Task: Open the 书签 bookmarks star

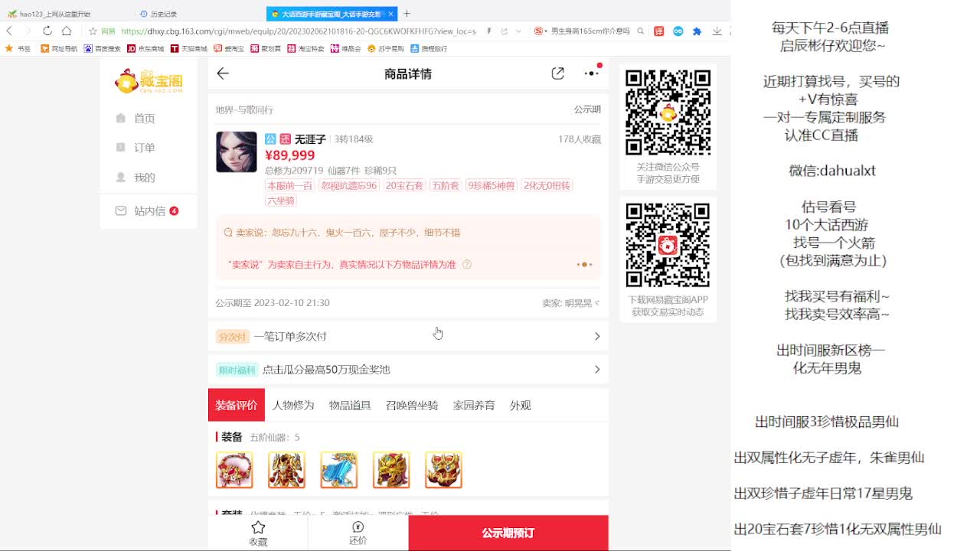Action: (18, 48)
